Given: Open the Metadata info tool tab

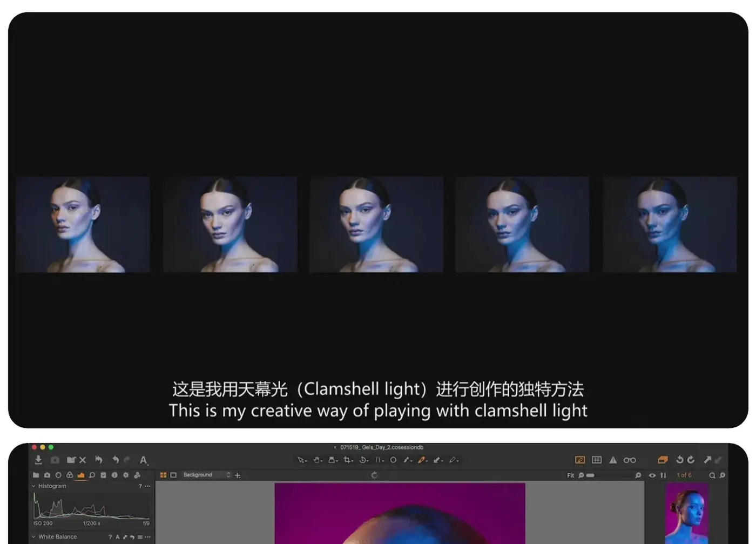Looking at the screenshot, I should click(x=114, y=475).
